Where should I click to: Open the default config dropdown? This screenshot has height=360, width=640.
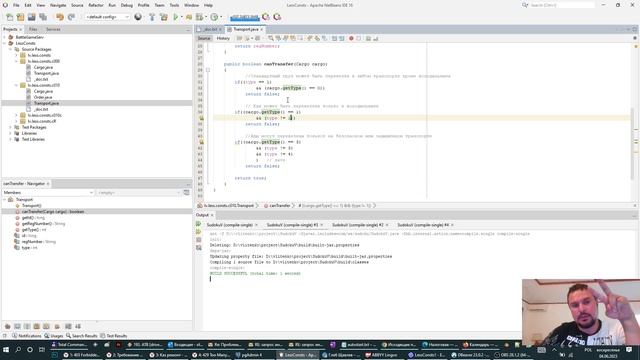(x=108, y=17)
